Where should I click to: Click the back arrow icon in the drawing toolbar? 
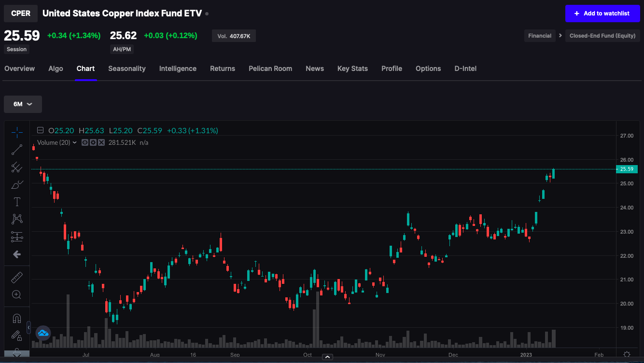tap(17, 254)
